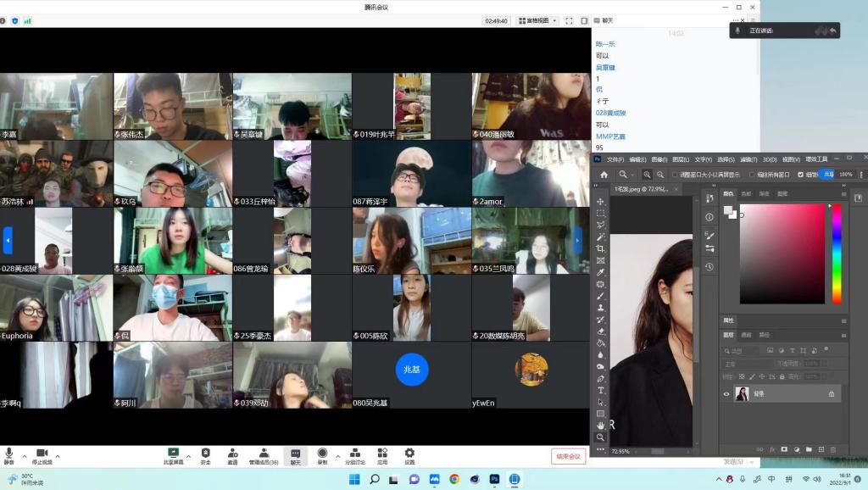Open the Color panel flyout menu
The height and width of the screenshot is (490, 868).
843,193
